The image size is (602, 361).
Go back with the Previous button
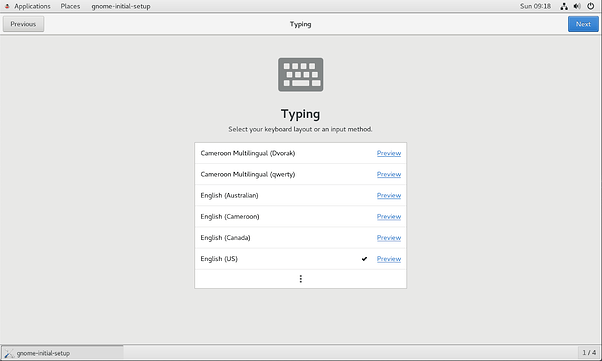(x=23, y=24)
